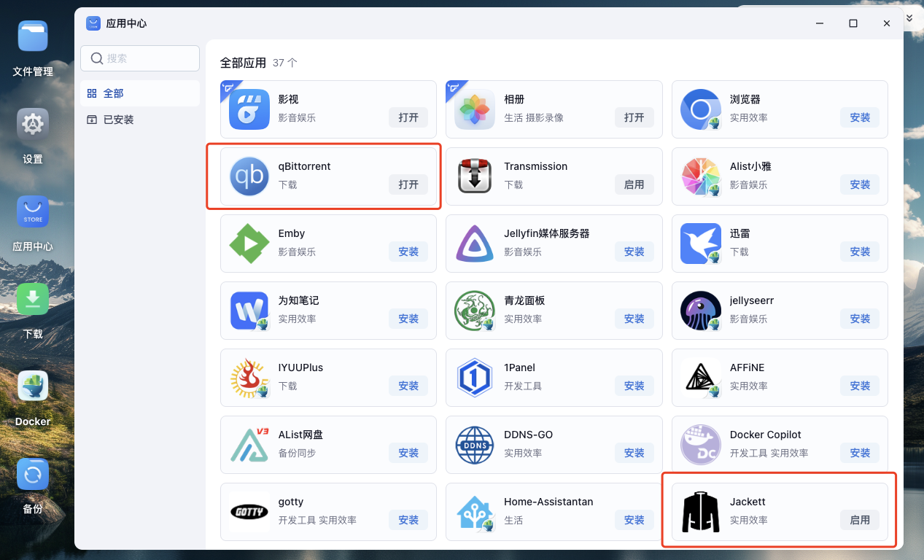Open the 影视 app icon
This screenshot has width=924, height=560.
pyautogui.click(x=249, y=109)
